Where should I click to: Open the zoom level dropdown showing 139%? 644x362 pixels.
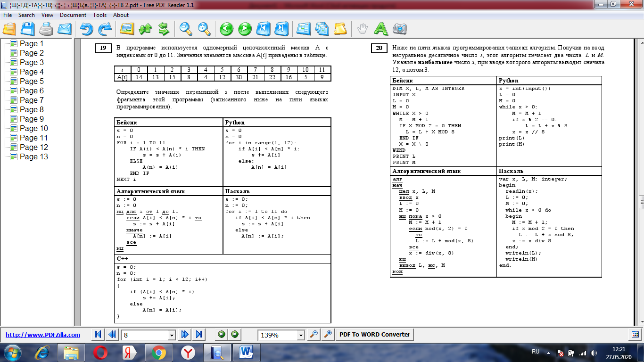pyautogui.click(x=301, y=335)
